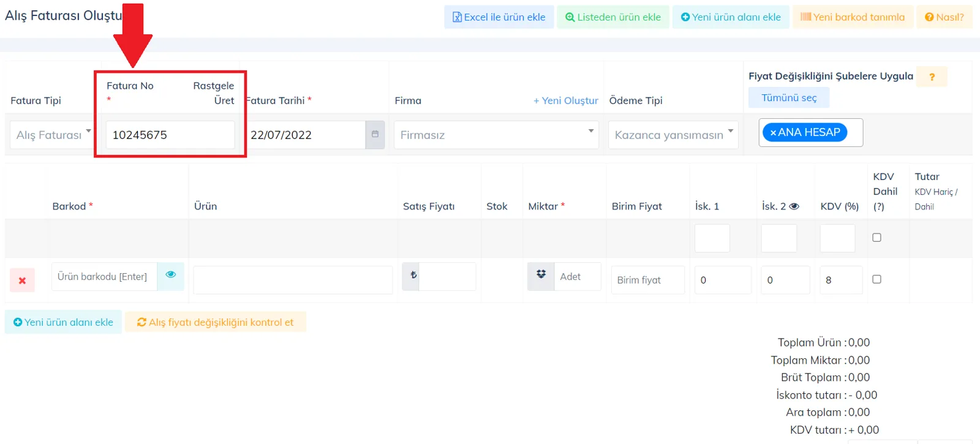Click the Ürün name input field
980x444 pixels.
click(293, 280)
